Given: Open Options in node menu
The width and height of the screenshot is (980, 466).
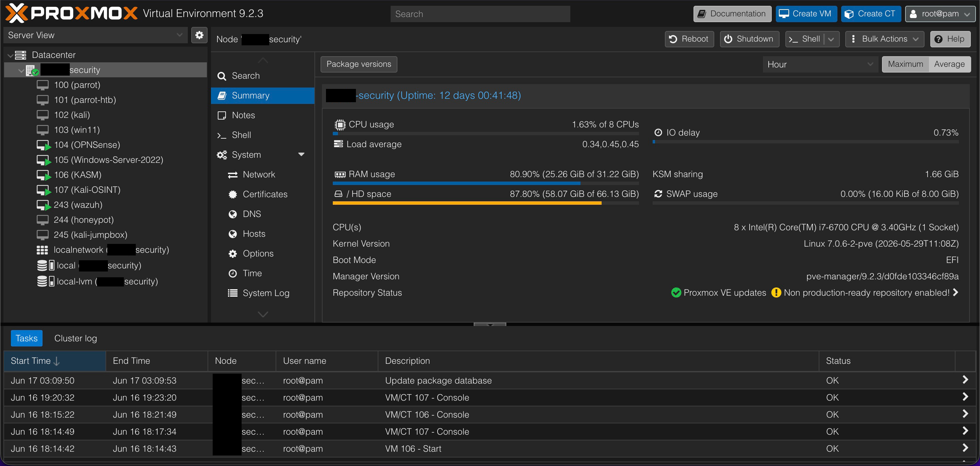Looking at the screenshot, I should pos(263,253).
